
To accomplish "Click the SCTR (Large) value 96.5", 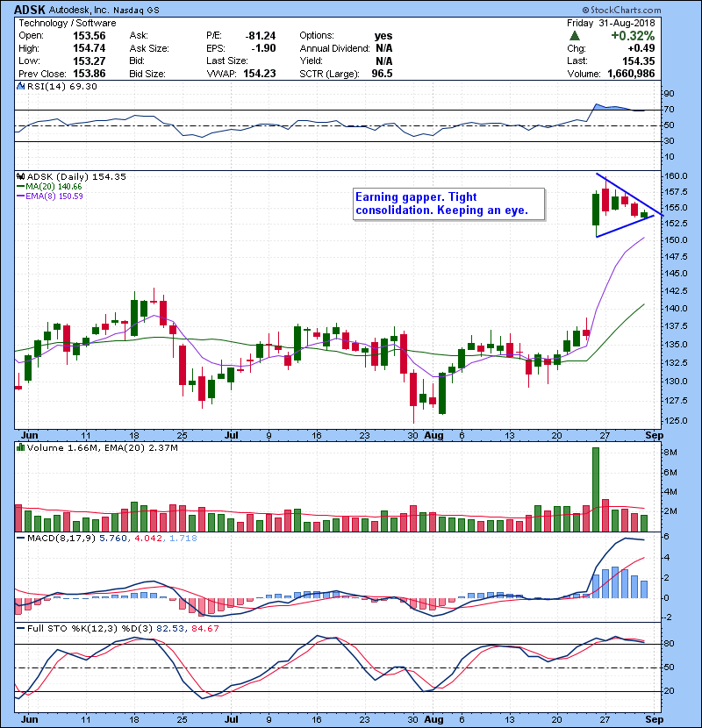I will click(382, 74).
